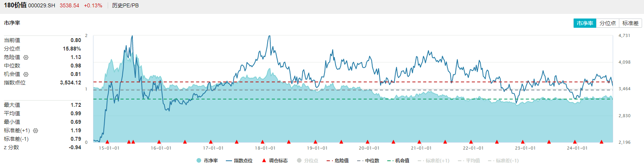Toggle 指数点位 line in legend
Viewport: 644px width, 165px height.
click(x=239, y=161)
